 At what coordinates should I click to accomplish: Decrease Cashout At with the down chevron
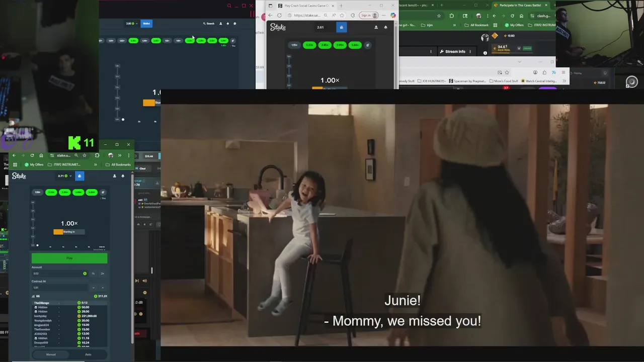click(93, 288)
